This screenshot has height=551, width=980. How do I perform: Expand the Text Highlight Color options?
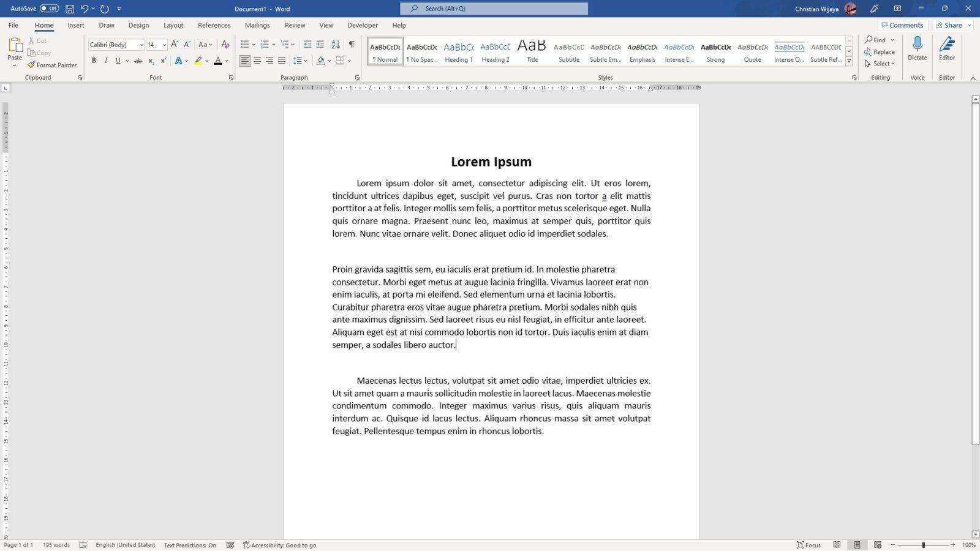coord(206,60)
